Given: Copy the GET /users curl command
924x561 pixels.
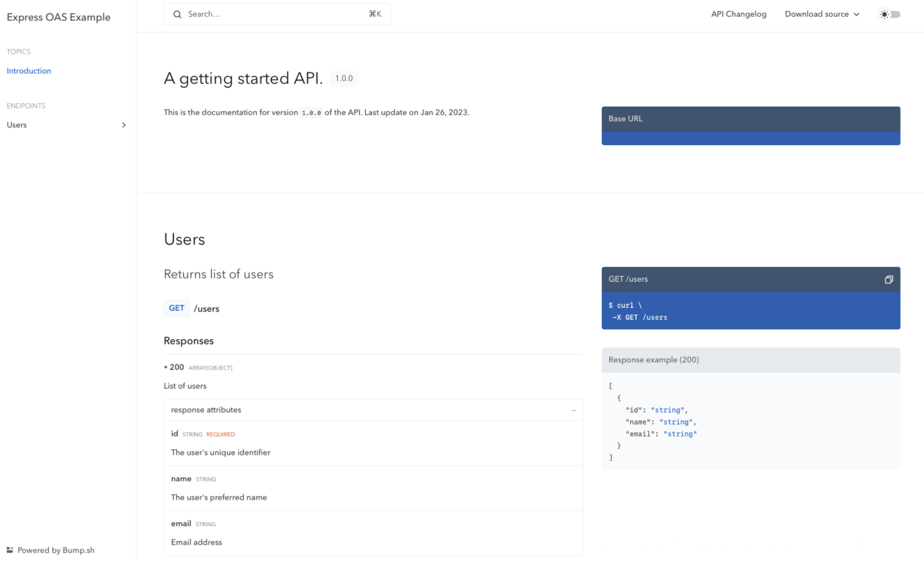Looking at the screenshot, I should tap(889, 279).
